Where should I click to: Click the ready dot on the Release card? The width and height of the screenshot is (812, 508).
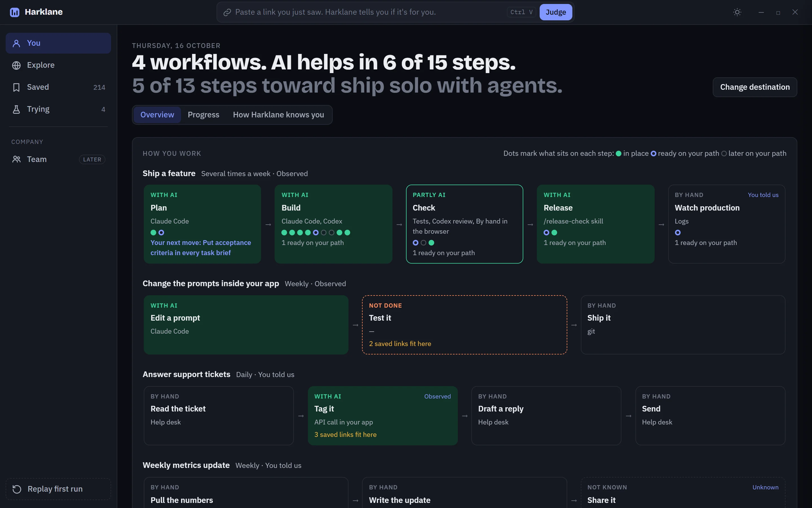coord(546,233)
